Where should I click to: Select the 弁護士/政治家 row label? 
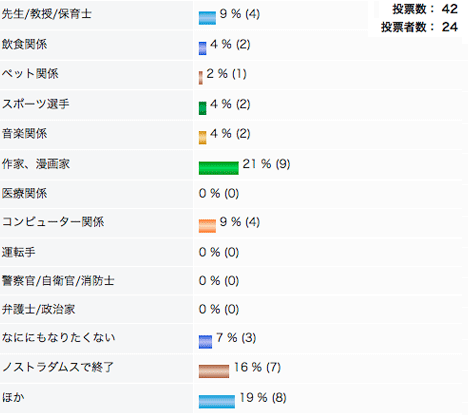point(38,309)
